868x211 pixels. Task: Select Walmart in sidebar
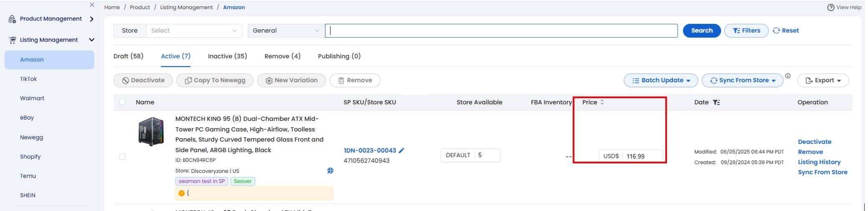tap(32, 98)
